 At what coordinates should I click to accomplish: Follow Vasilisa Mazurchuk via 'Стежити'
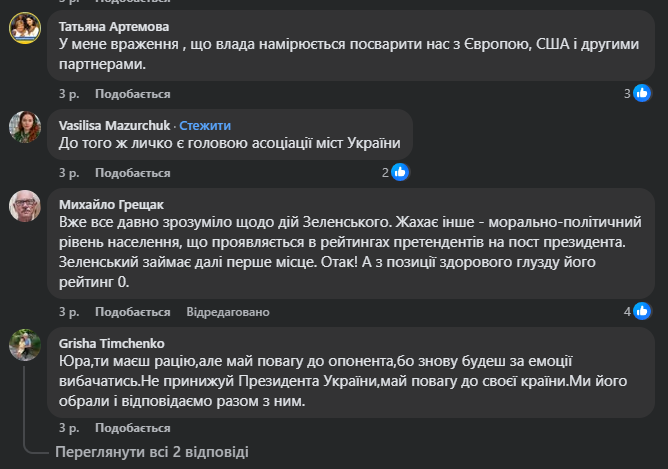coord(205,126)
